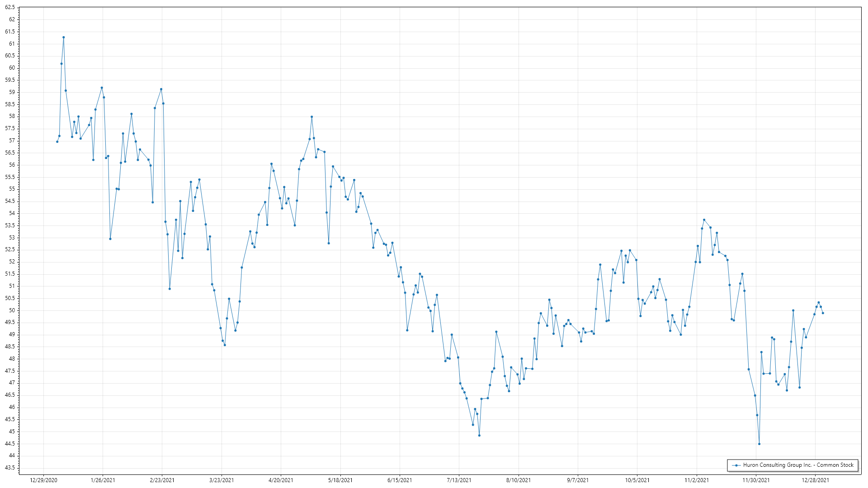Click the July low point near 44.85
Image resolution: width=868 pixels, height=488 pixels.
[479, 435]
